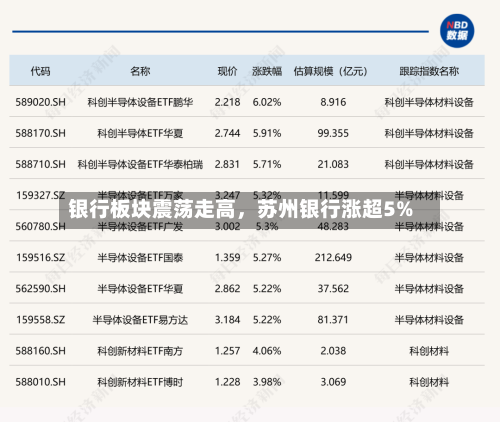
Task: Click fund name 半导体设备ETF易方达
Action: point(140,320)
